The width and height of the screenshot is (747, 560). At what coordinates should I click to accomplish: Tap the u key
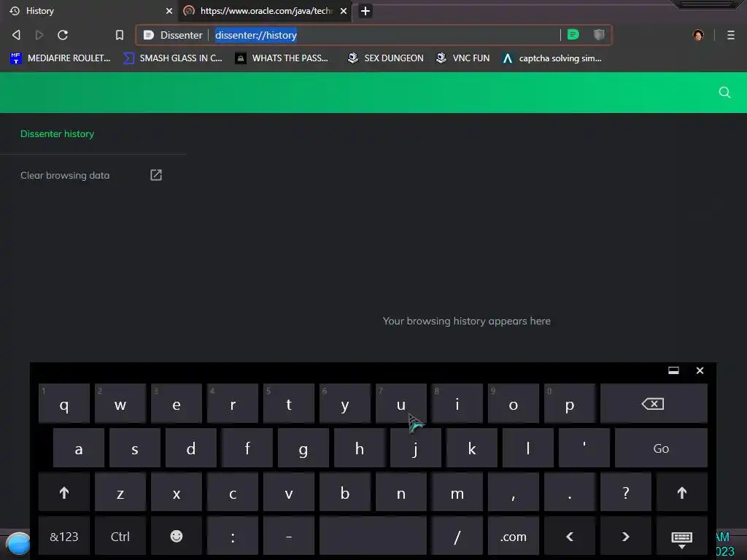pos(401,404)
